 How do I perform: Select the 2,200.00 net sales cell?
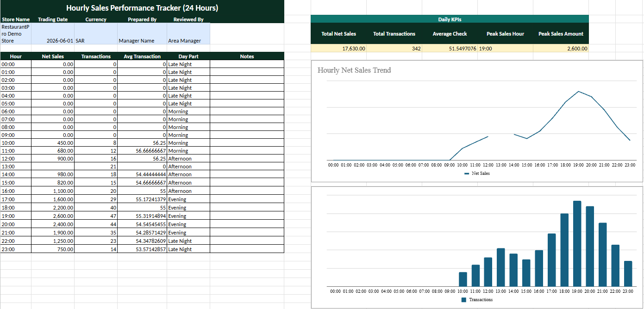coord(53,208)
